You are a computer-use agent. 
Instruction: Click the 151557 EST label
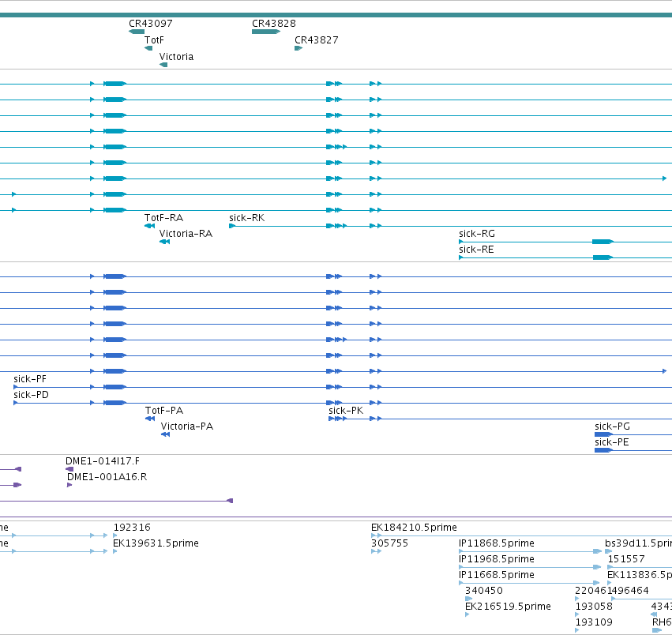tap(626, 559)
